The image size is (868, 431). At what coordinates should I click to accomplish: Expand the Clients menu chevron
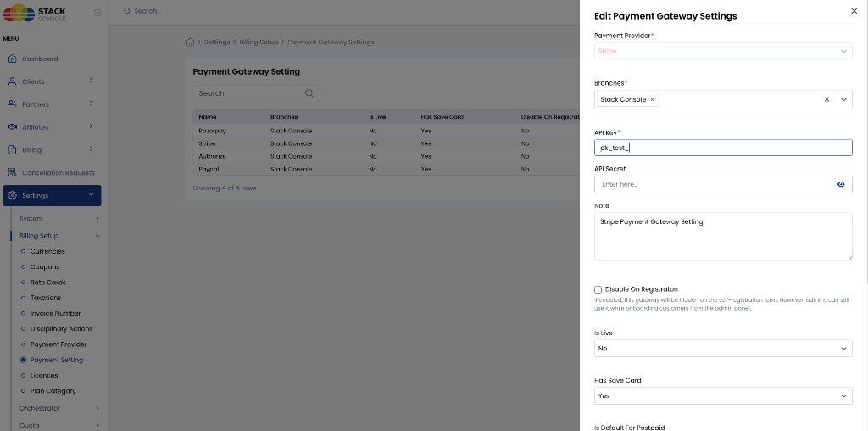tap(91, 81)
